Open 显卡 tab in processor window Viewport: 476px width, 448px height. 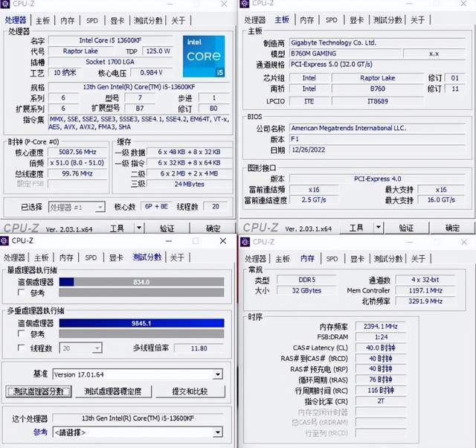[x=118, y=21]
